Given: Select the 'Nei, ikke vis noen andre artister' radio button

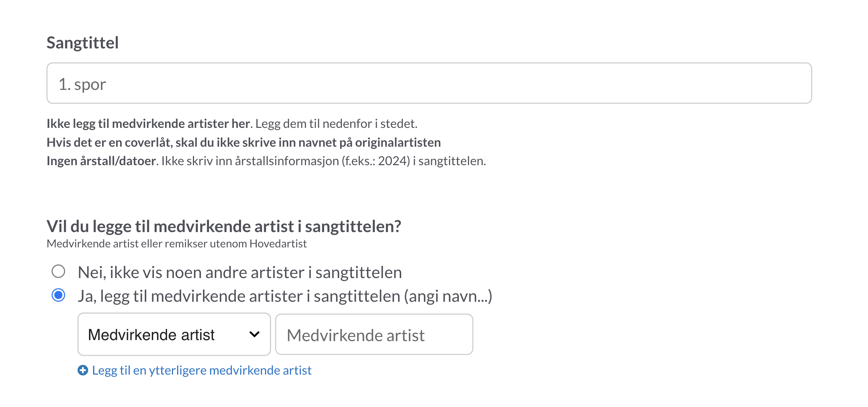Looking at the screenshot, I should (x=58, y=271).
